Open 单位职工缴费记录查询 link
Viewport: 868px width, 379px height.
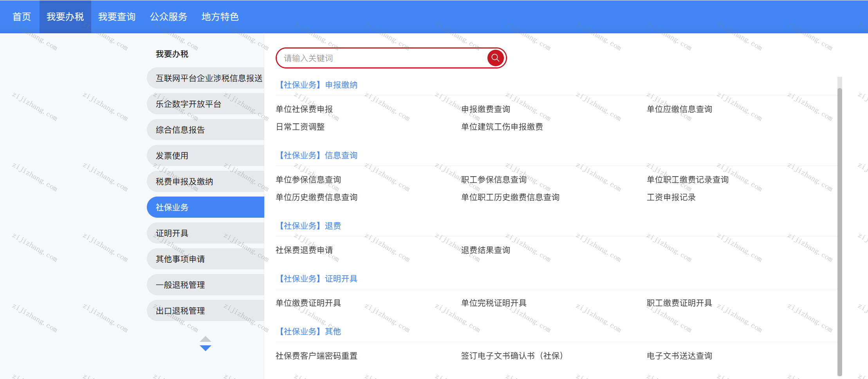pyautogui.click(x=688, y=180)
